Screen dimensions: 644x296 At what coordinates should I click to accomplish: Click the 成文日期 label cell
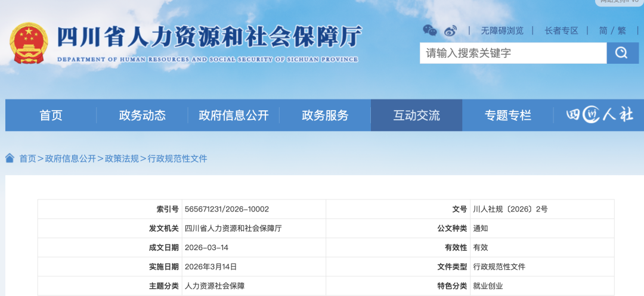(x=110, y=248)
